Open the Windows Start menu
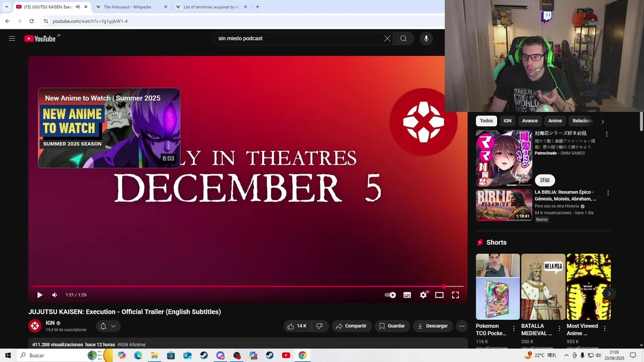This screenshot has width=644, height=362. coord(8,355)
